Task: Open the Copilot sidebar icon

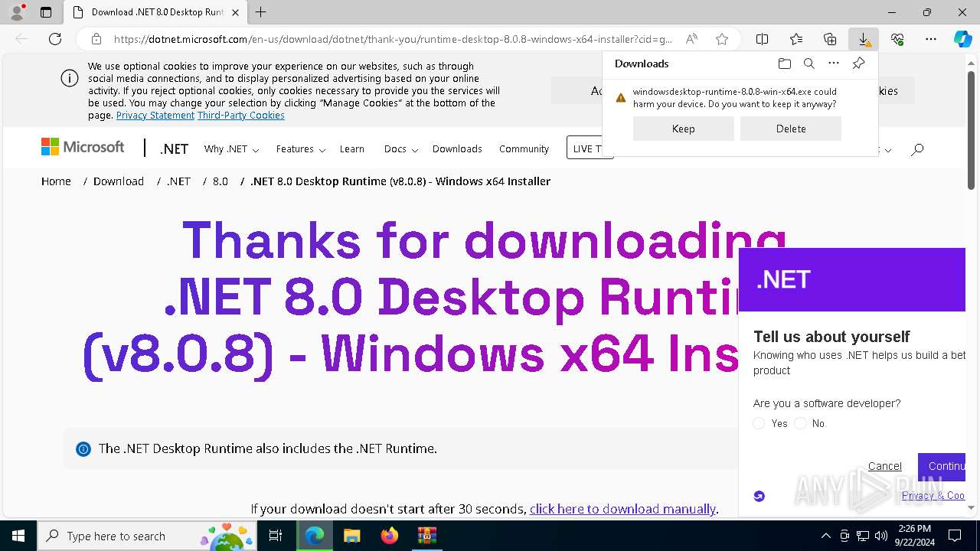Action: pyautogui.click(x=962, y=39)
